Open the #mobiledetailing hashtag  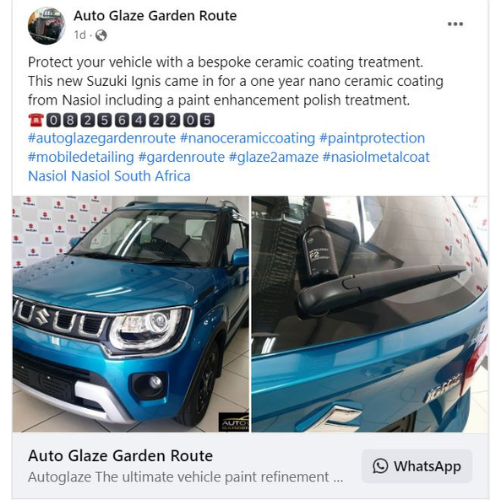coord(81,157)
